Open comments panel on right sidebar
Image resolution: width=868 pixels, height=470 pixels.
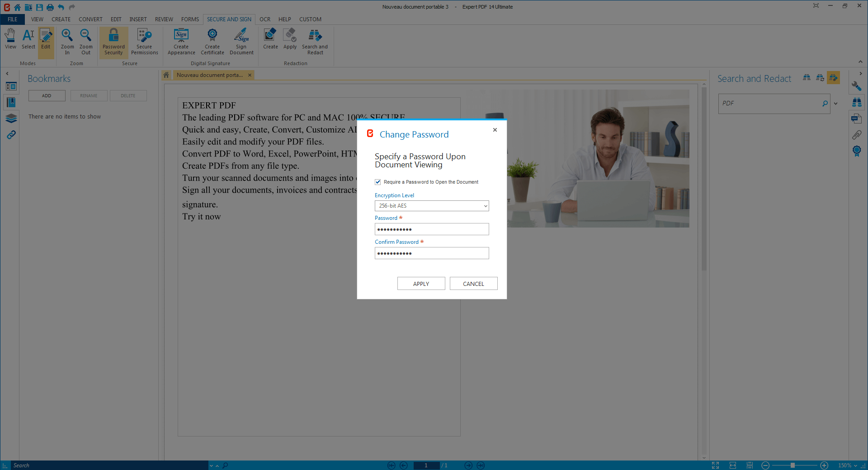click(x=857, y=119)
